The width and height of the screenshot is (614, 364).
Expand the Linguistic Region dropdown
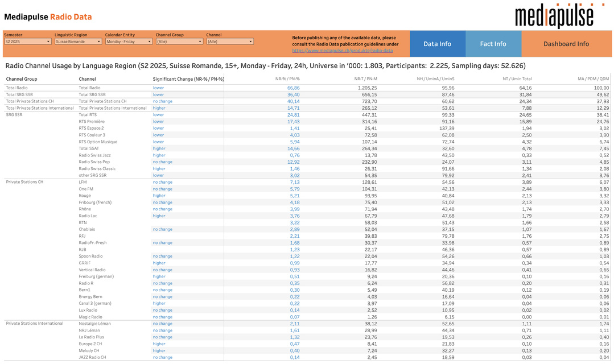[x=78, y=42]
